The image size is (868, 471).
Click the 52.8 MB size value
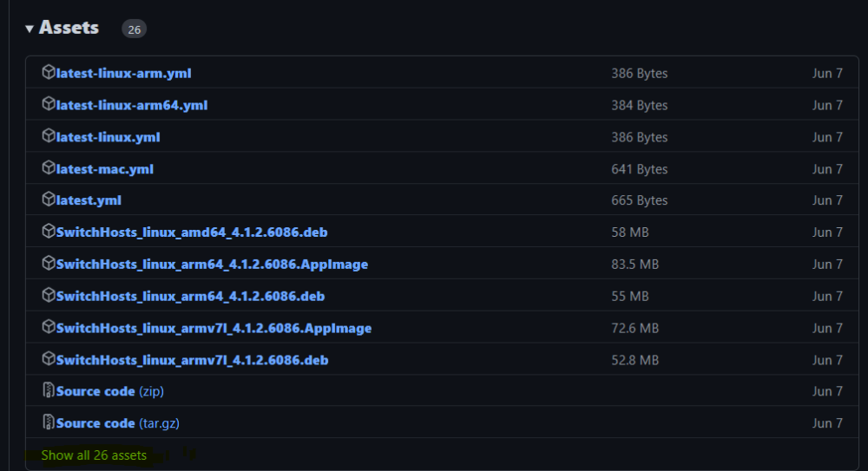[635, 360]
